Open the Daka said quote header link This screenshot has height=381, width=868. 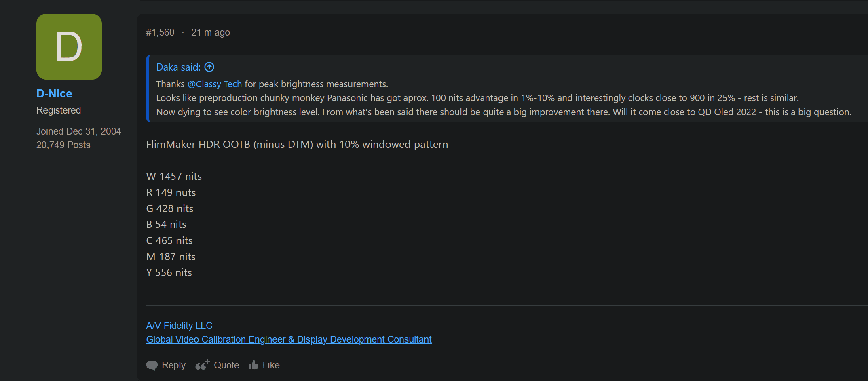[x=178, y=67]
